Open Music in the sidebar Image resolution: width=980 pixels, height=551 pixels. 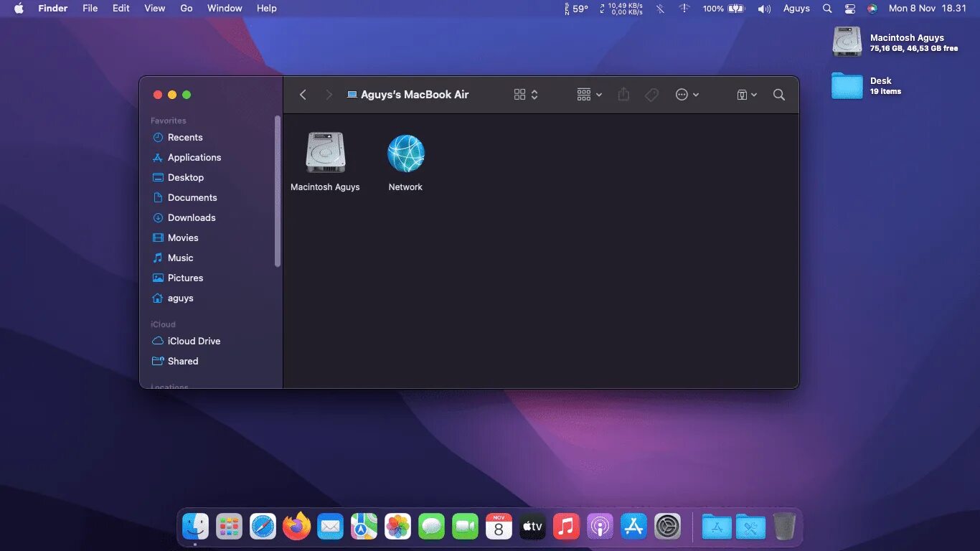[x=173, y=258]
